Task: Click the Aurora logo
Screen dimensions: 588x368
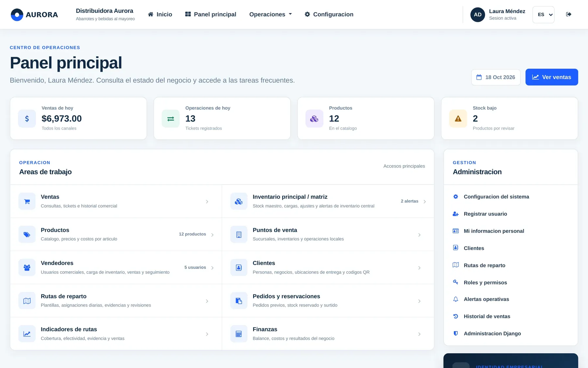Action: point(34,15)
